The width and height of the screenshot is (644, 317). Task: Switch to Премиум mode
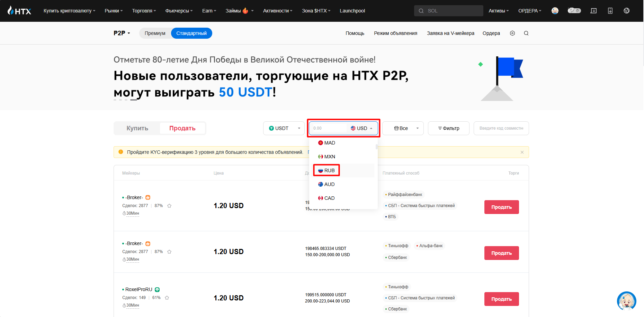click(x=155, y=33)
